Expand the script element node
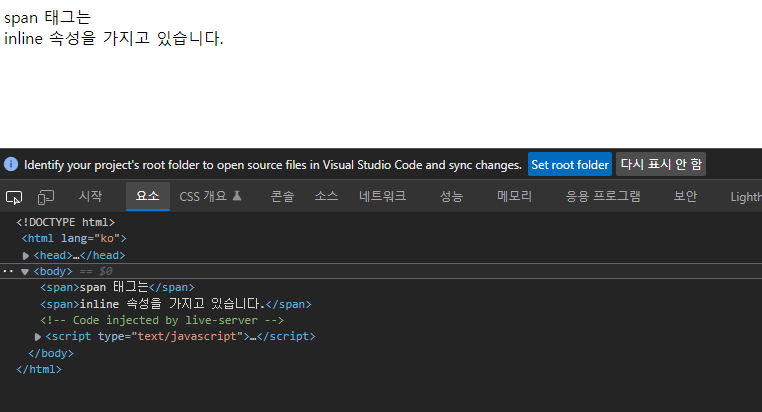Viewport: 762px width, 412px height. (x=37, y=337)
